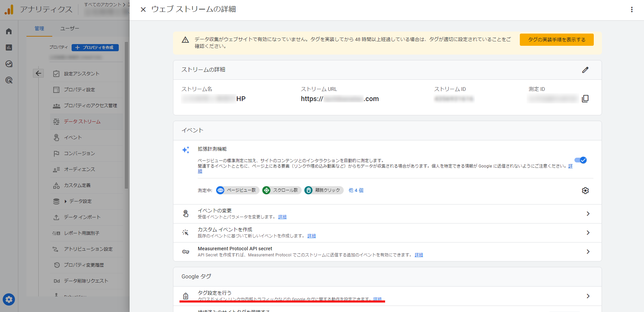Click the タグの実装手順を表示する button

point(556,40)
